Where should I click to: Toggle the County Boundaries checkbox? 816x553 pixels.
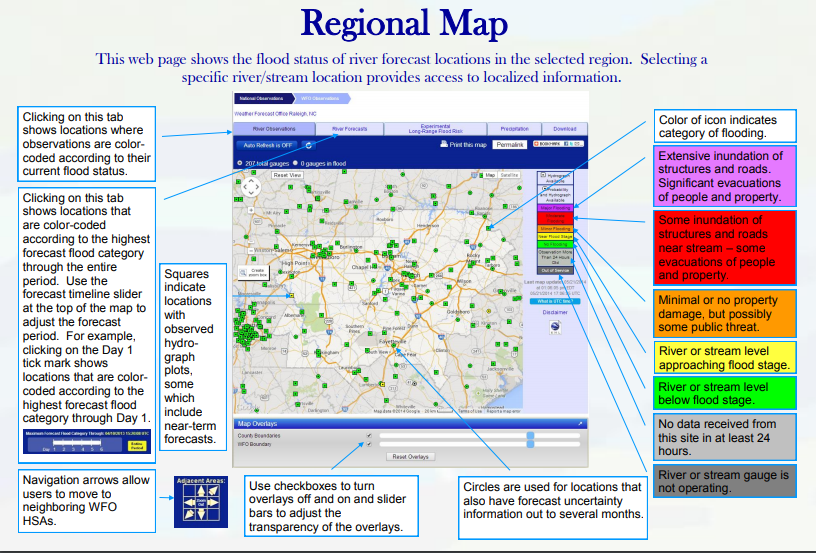tap(369, 435)
